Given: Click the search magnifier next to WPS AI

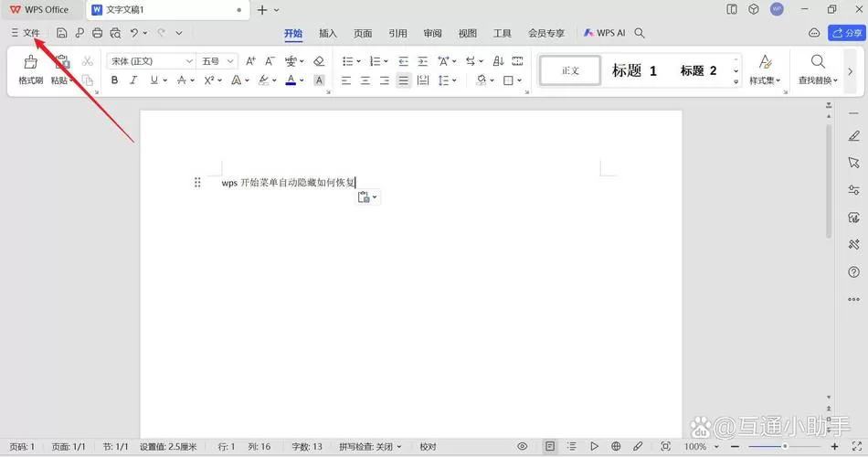Looking at the screenshot, I should tap(640, 33).
